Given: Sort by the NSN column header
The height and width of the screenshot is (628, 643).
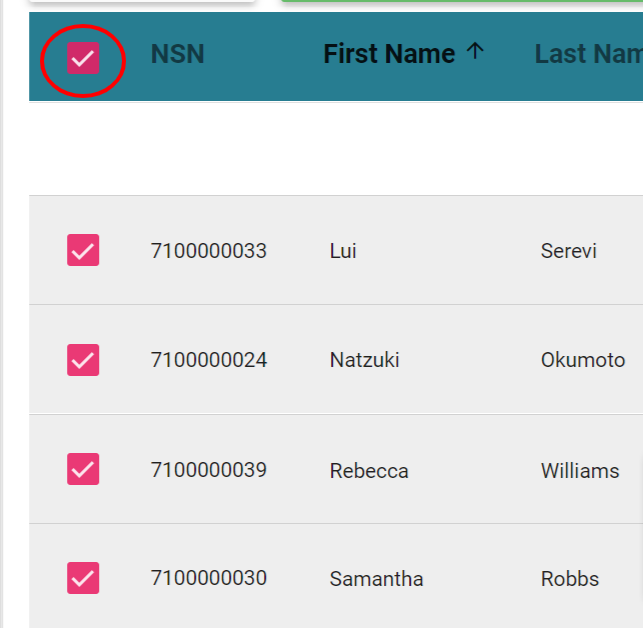Looking at the screenshot, I should [x=177, y=54].
